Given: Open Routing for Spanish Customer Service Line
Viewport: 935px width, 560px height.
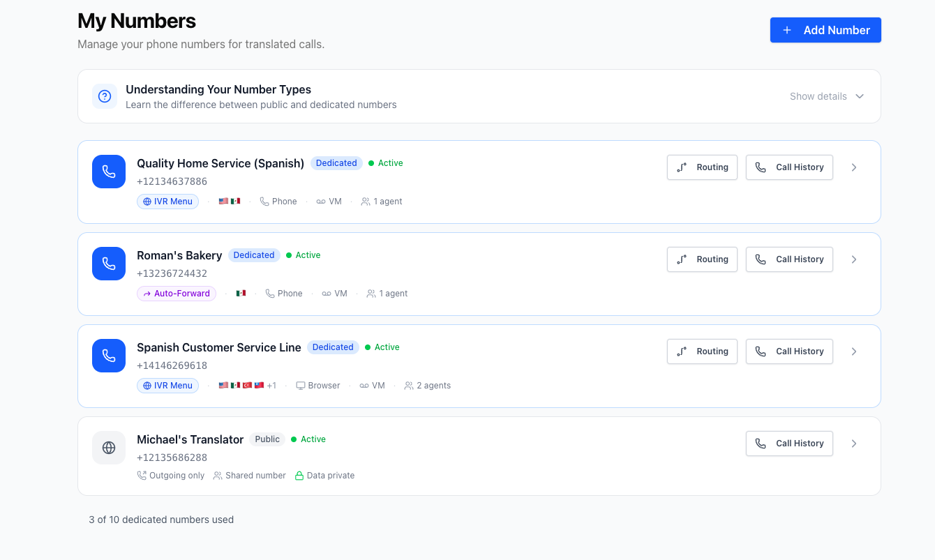Looking at the screenshot, I should click(702, 351).
